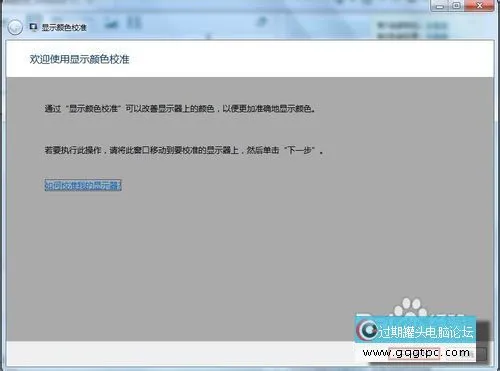
Task: Click the 显示颜色校准 window title text
Action: click(64, 27)
